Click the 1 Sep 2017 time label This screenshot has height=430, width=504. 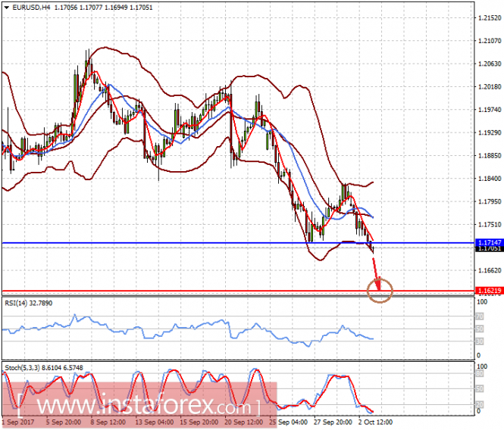tap(17, 422)
